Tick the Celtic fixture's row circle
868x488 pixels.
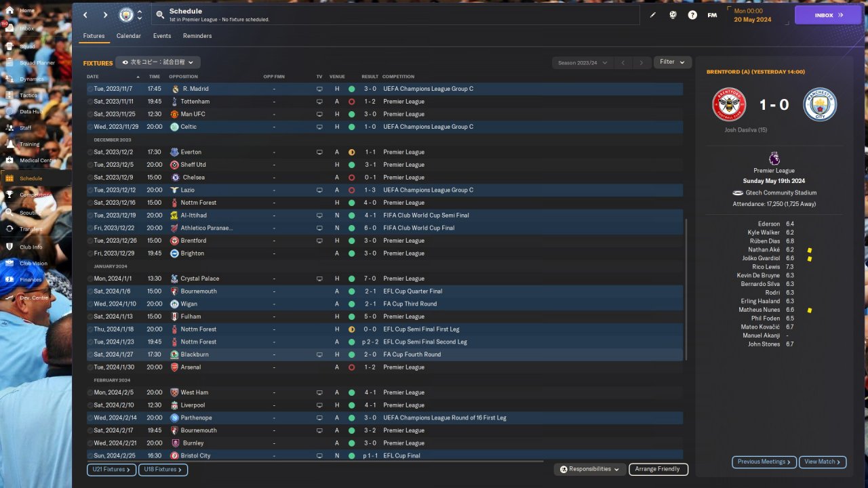tap(90, 127)
